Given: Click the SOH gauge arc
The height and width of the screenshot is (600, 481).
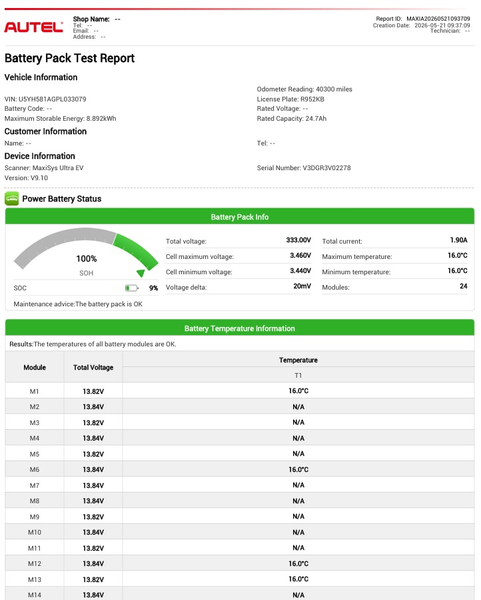Looking at the screenshot, I should 86,247.
